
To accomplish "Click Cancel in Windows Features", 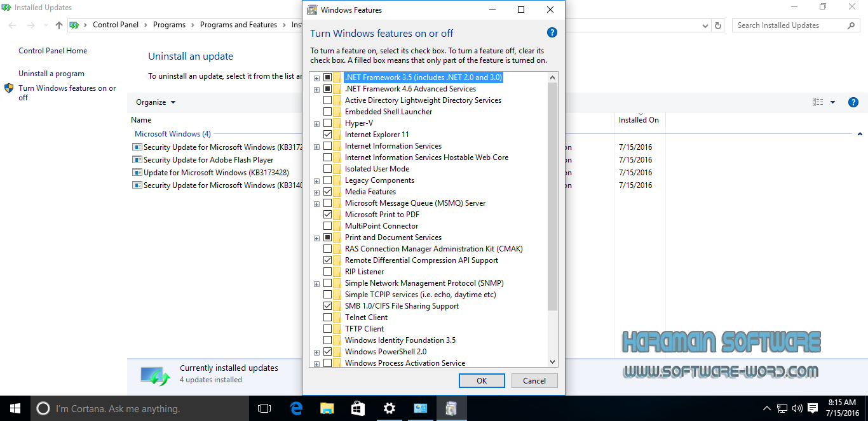I will (x=534, y=380).
